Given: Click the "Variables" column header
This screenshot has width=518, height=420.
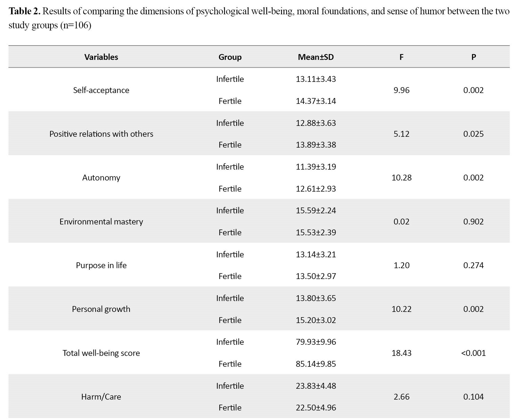Looking at the screenshot, I should 101,57.
